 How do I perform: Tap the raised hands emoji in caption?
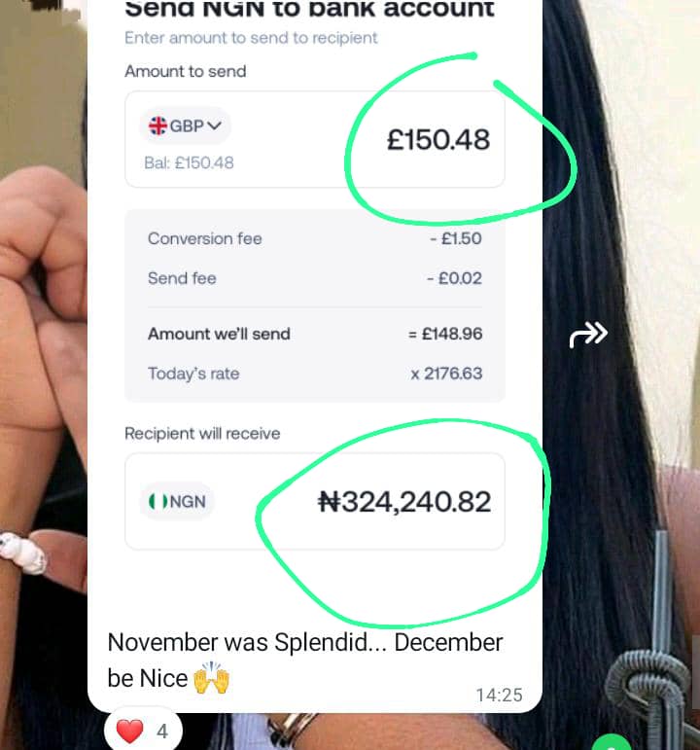pos(211,678)
